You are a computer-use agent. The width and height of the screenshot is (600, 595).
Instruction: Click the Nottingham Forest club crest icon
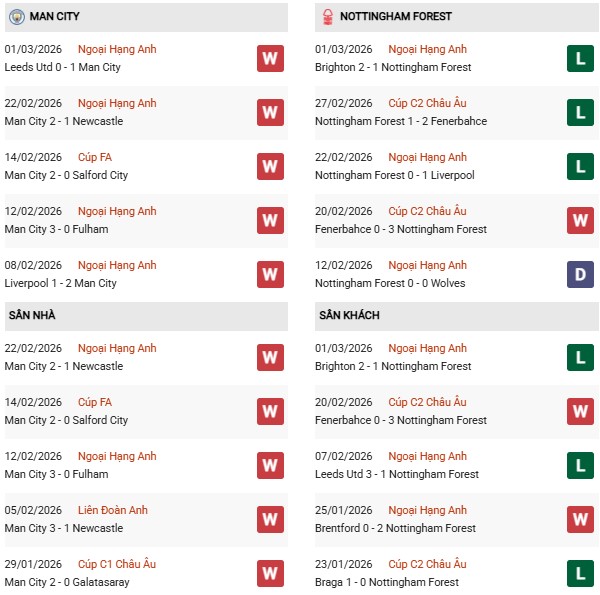(326, 17)
